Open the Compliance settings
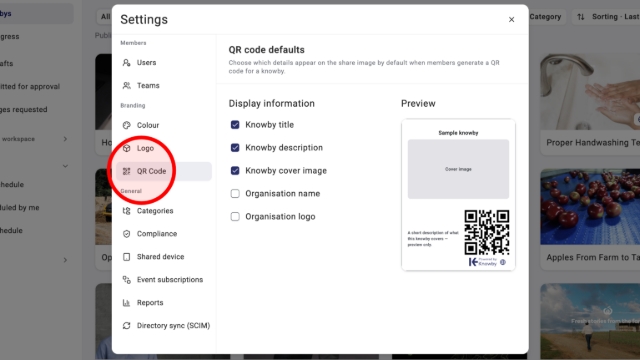The width and height of the screenshot is (640, 360). pos(164,233)
